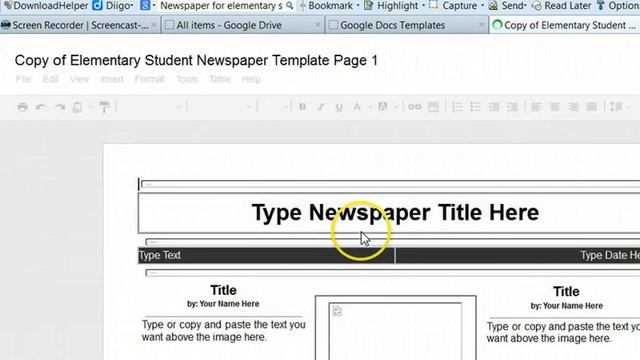The image size is (640, 360).
Task: Click 'Type Newspaper Title Here' heading
Action: pyautogui.click(x=395, y=213)
